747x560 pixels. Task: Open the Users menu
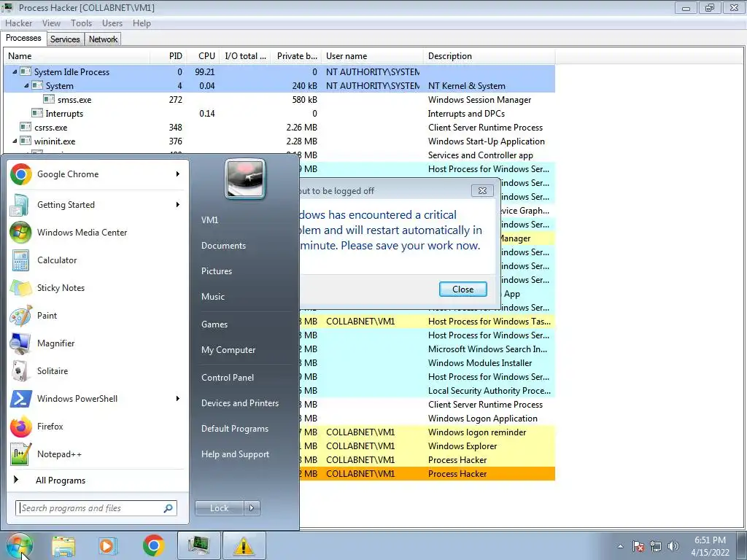(x=112, y=23)
